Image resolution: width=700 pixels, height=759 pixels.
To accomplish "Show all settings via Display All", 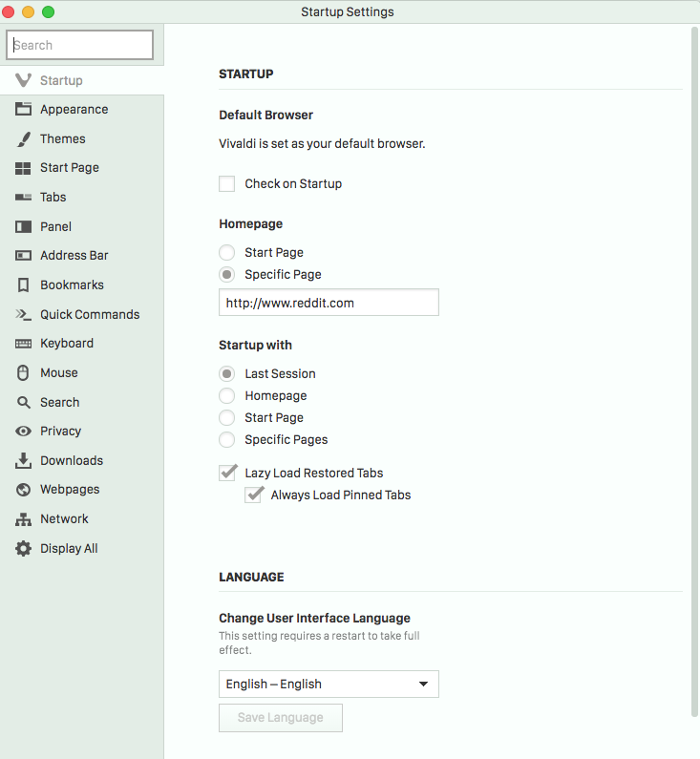I will pyautogui.click(x=82, y=548).
